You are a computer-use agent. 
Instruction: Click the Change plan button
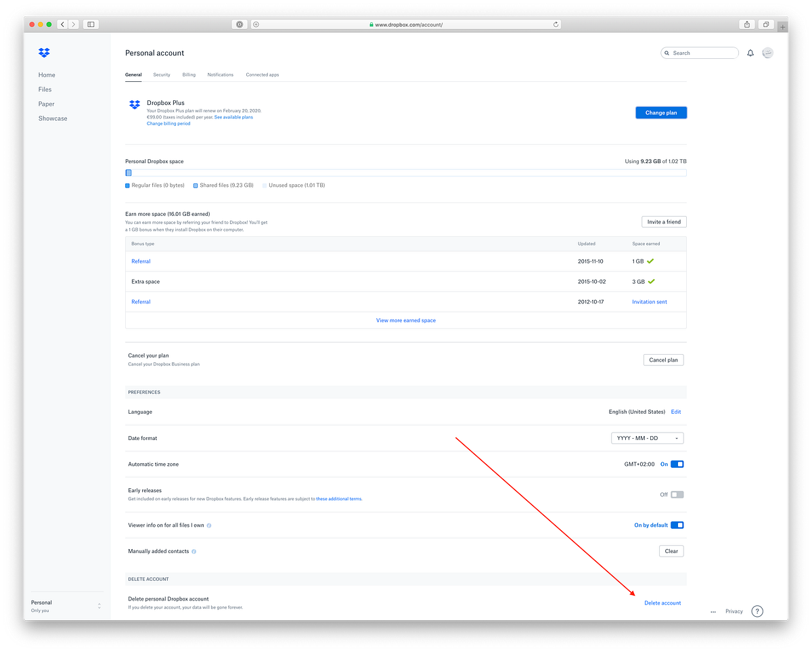click(x=661, y=112)
